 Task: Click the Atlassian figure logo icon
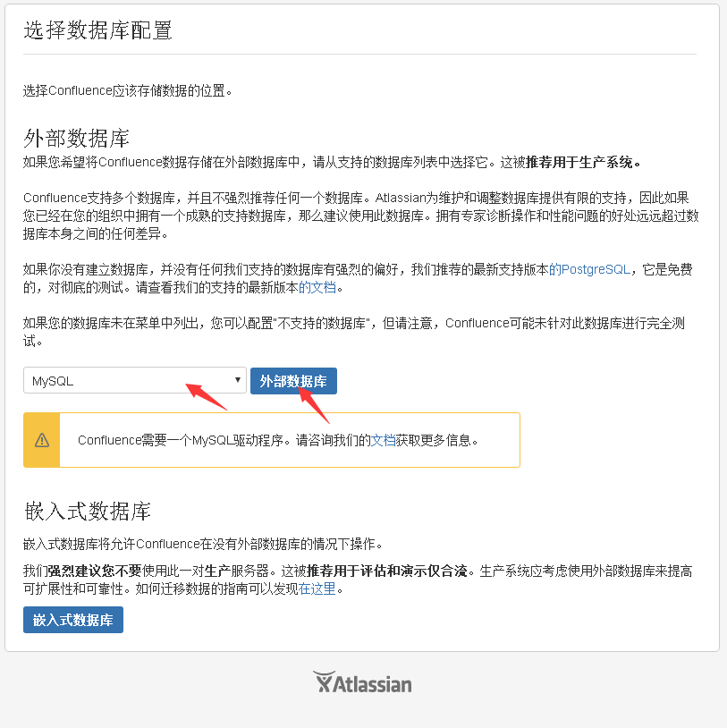324,681
